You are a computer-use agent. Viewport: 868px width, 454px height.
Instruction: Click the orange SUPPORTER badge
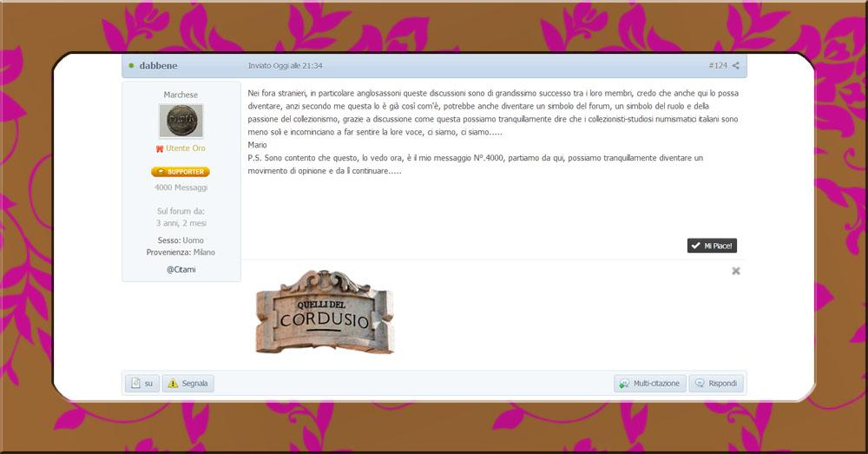click(181, 172)
